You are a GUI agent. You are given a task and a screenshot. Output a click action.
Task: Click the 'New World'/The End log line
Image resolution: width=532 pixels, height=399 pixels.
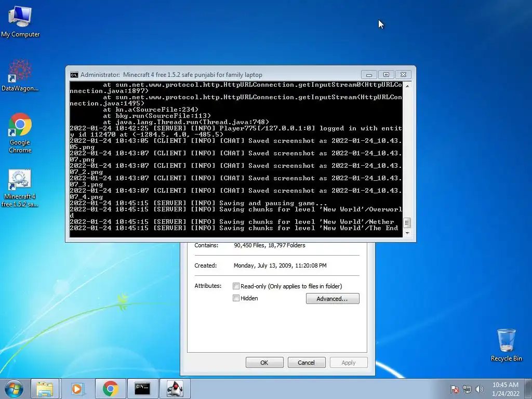(x=234, y=228)
